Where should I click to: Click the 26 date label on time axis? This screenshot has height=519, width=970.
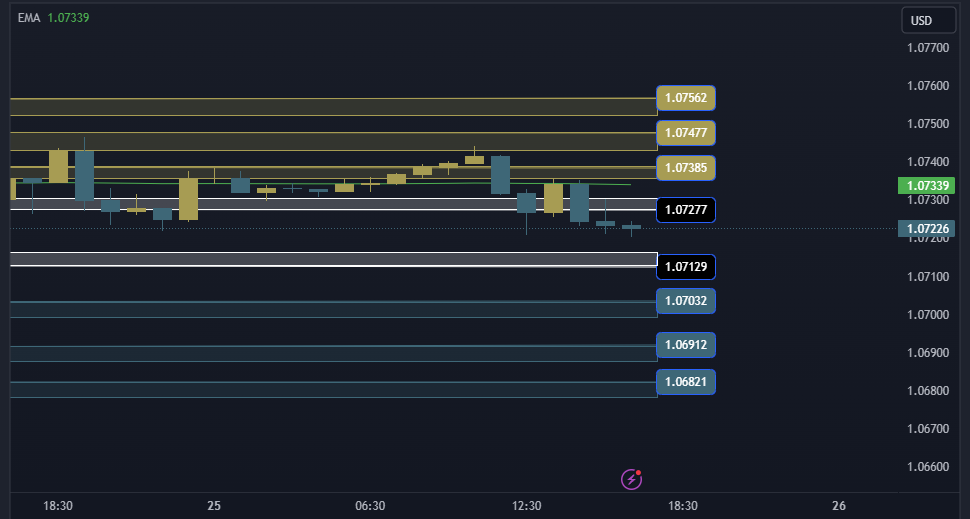(839, 506)
